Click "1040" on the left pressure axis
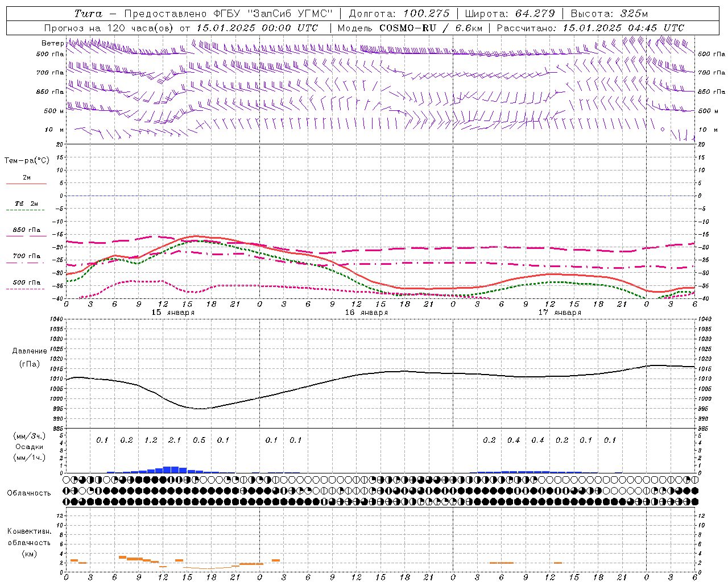Image resolution: width=728 pixels, height=582 pixels. pyautogui.click(x=56, y=319)
